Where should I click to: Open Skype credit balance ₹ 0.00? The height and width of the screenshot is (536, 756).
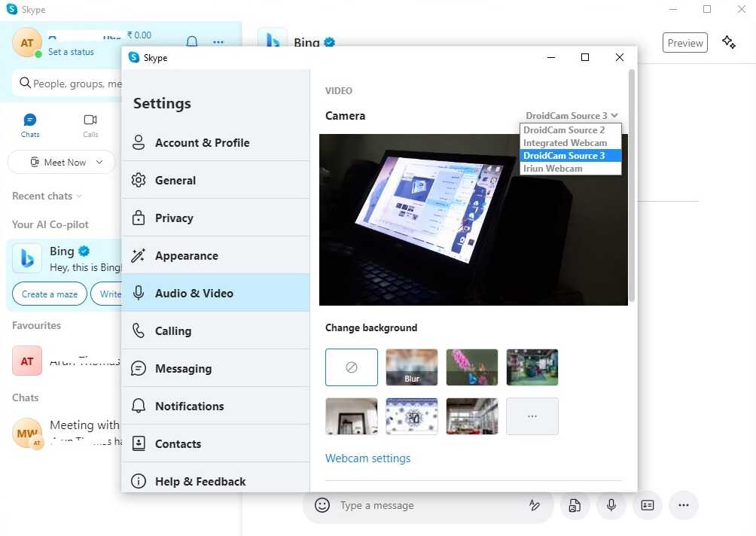pos(139,35)
